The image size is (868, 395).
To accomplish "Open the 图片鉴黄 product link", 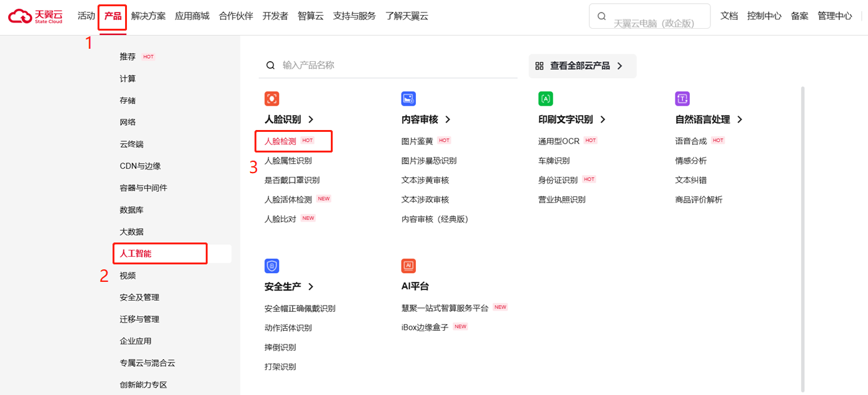I will [417, 141].
